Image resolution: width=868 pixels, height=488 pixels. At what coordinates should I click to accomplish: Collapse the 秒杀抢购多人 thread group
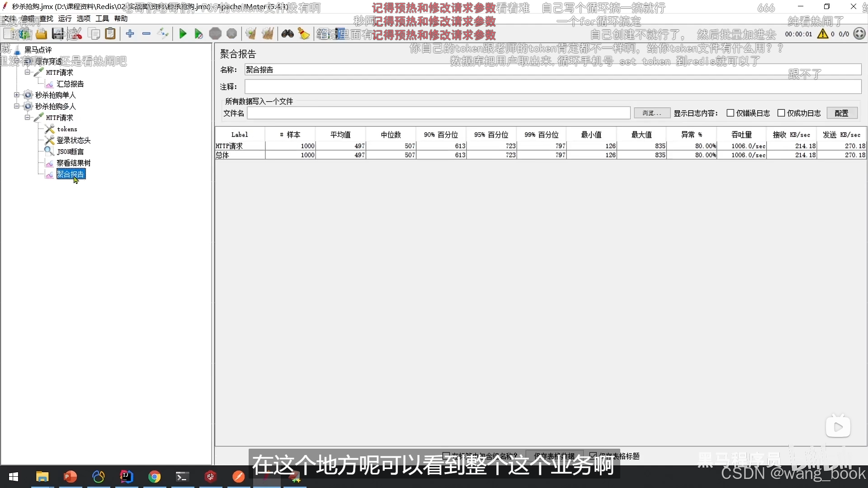point(17,106)
